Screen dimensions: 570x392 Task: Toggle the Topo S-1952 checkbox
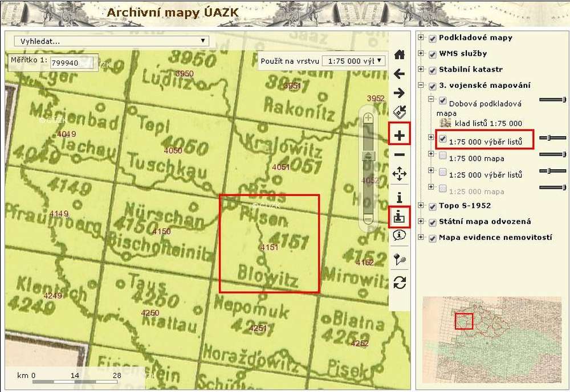click(432, 206)
